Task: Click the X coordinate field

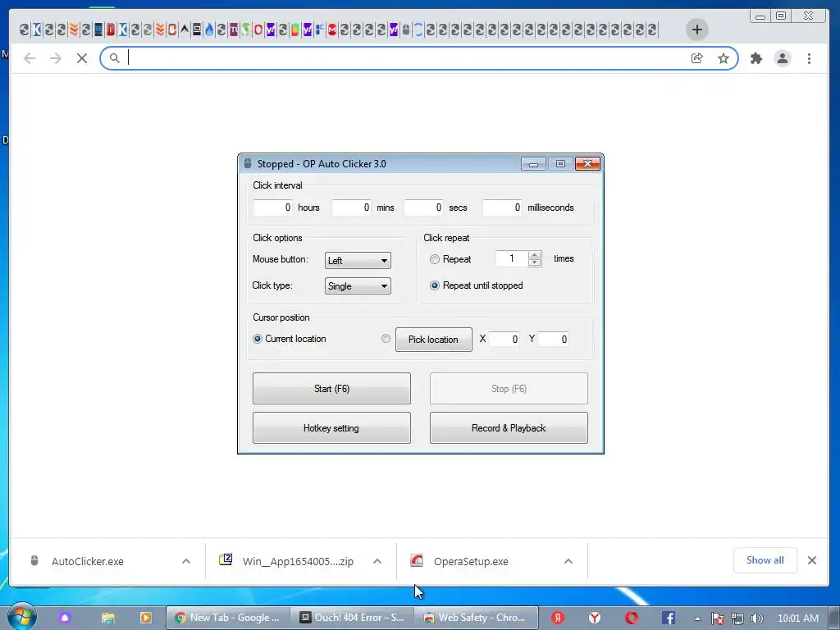Action: click(x=504, y=339)
